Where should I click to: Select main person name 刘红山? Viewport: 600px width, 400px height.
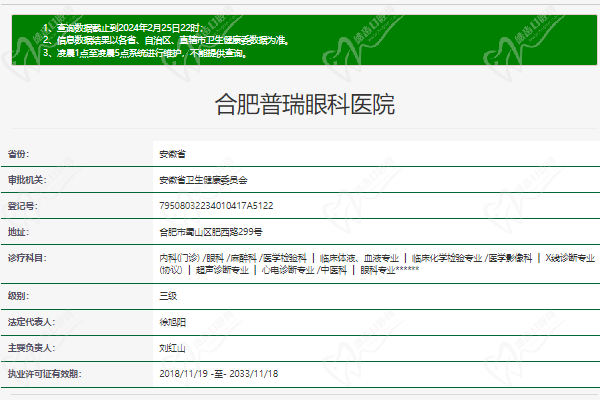172,348
